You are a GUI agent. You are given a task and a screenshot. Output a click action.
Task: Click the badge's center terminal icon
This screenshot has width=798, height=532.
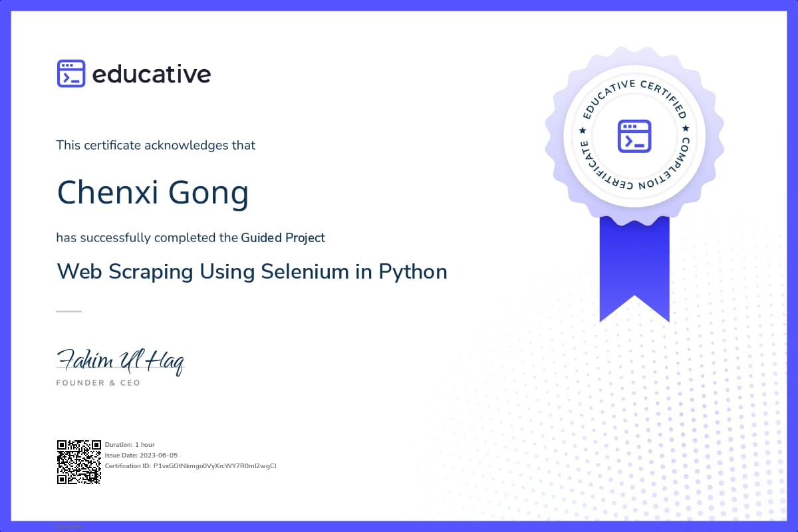click(x=634, y=136)
